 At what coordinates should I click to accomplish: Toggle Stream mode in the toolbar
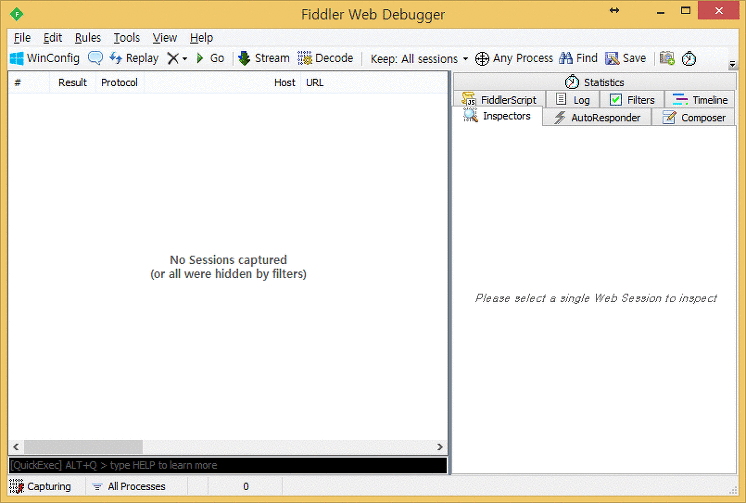point(264,58)
